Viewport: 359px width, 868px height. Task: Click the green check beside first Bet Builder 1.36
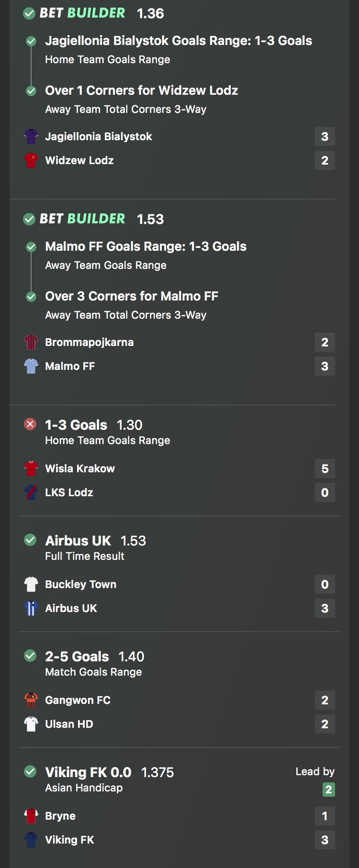click(x=29, y=13)
